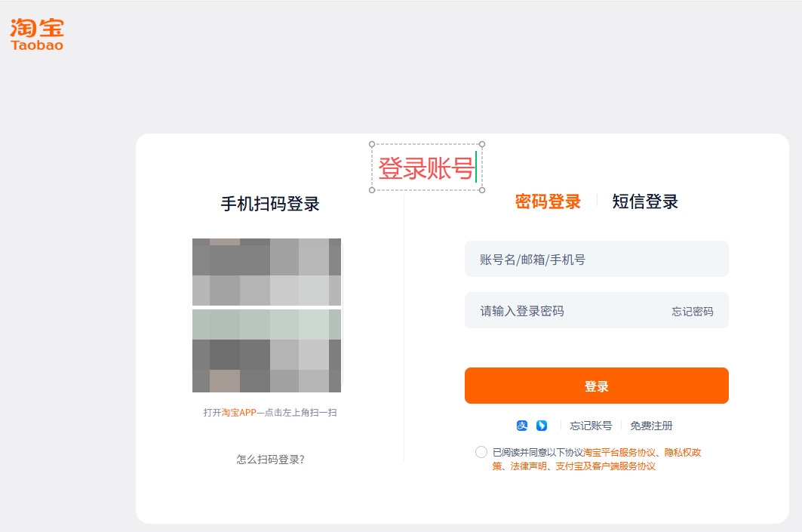The image size is (802, 532).
Task: Focus the 账号名/邮箱/手机号 field
Action: (596, 259)
